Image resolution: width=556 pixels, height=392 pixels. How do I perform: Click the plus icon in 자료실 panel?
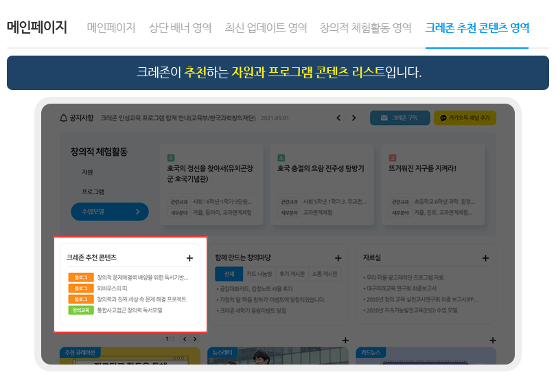485,258
